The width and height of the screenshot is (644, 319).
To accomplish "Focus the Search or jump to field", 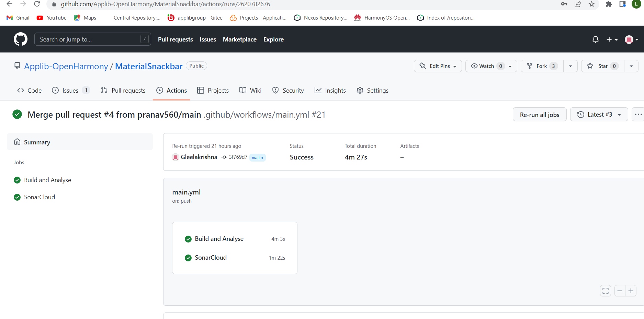I will (93, 39).
